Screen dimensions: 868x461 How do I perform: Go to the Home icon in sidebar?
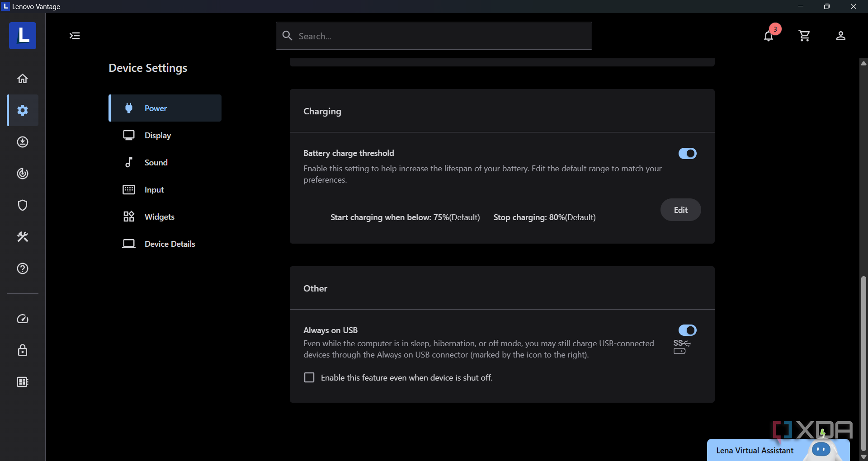[23, 79]
